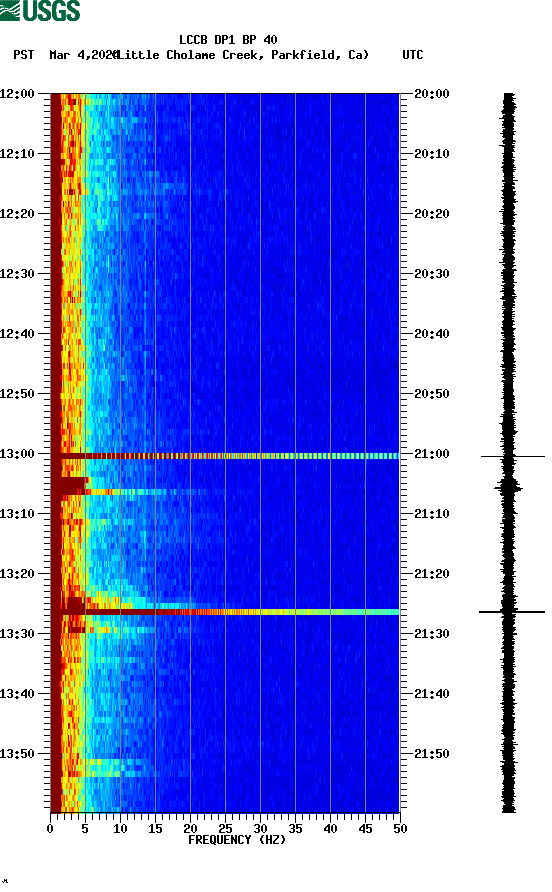Click the 21:40 UTC time label

[432, 693]
